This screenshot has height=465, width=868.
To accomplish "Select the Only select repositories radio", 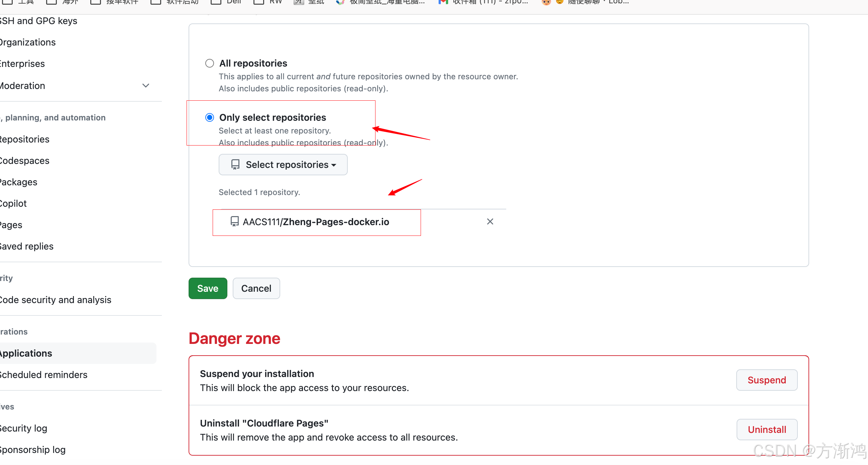I will [x=210, y=117].
